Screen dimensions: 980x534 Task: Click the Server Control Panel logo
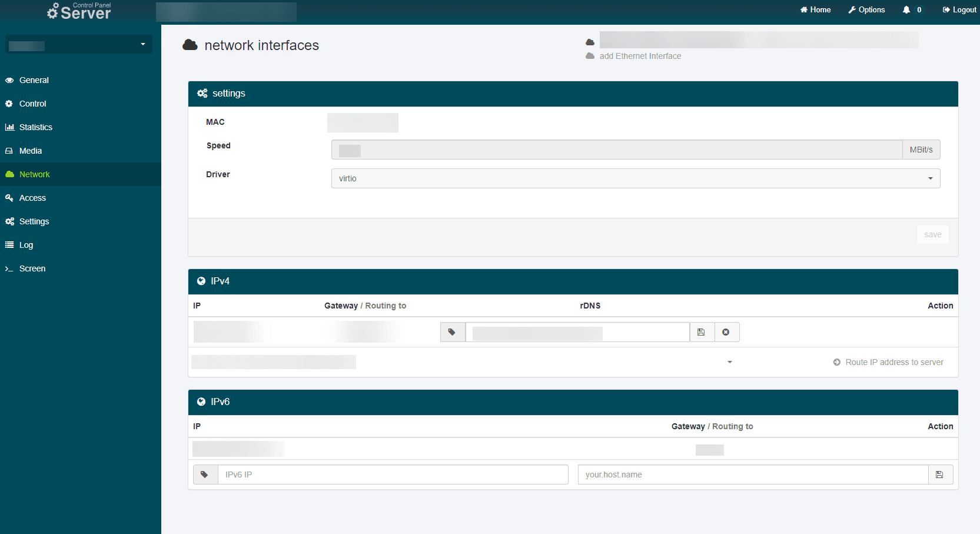click(x=78, y=11)
